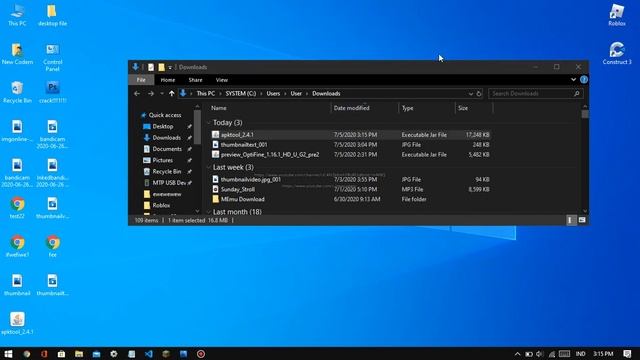640x360 pixels.
Task: Switch to large icons view in status bar
Action: coord(582,220)
